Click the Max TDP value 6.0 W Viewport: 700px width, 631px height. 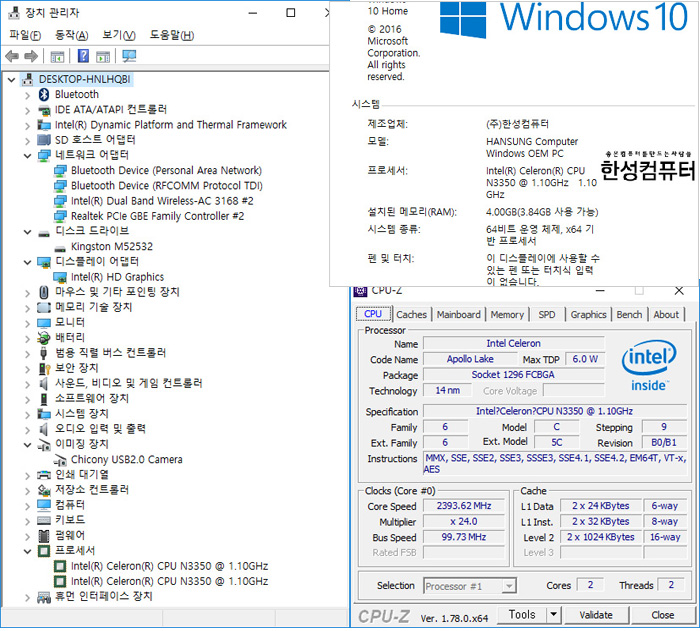pos(585,359)
